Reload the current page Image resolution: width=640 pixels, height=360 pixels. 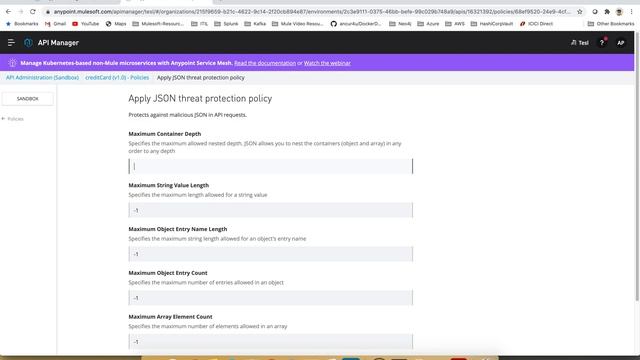[33, 12]
